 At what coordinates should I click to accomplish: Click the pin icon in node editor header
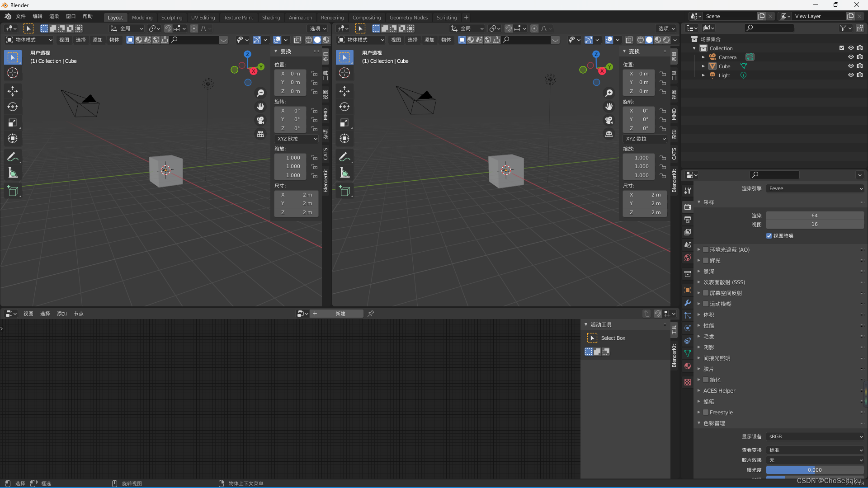pyautogui.click(x=371, y=314)
